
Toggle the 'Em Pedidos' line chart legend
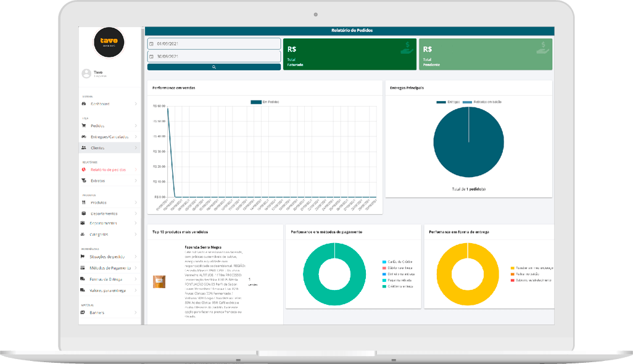click(265, 102)
